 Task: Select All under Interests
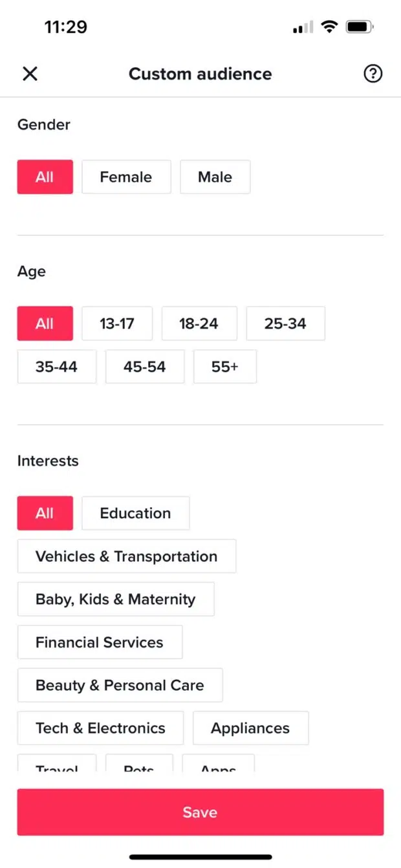pos(45,513)
